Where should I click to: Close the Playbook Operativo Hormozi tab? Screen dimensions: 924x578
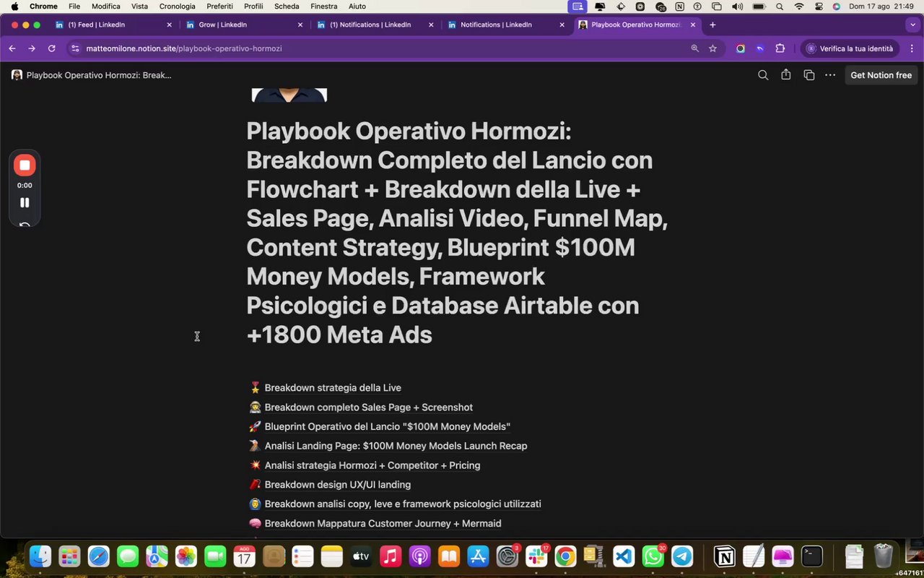(x=693, y=25)
